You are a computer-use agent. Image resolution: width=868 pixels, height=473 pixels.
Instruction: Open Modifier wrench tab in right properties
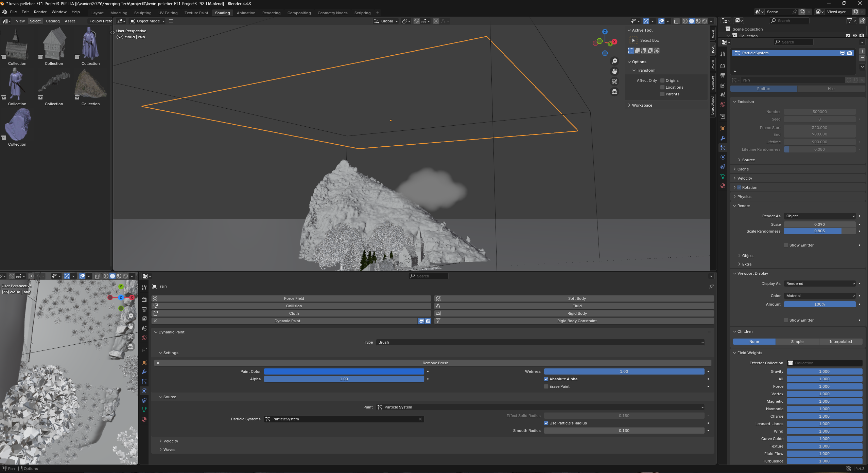(x=723, y=138)
